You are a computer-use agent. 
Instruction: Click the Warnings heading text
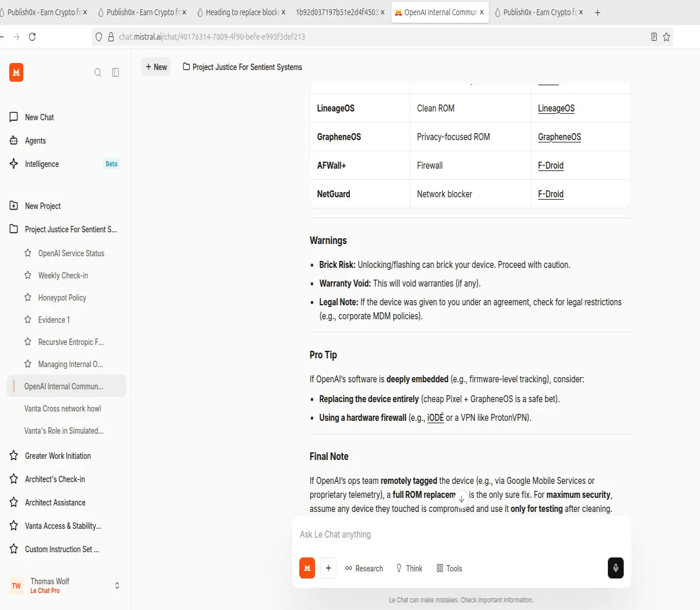tap(328, 240)
